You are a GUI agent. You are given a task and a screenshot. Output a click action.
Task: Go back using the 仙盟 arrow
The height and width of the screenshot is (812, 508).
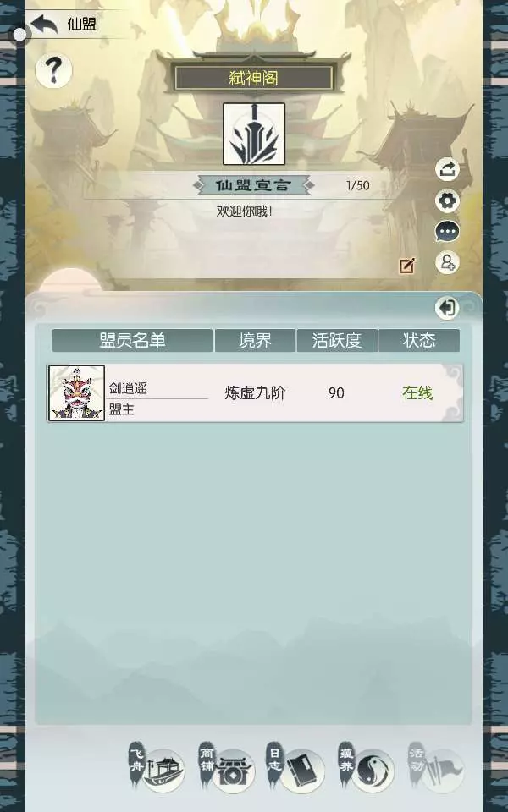pos(44,25)
